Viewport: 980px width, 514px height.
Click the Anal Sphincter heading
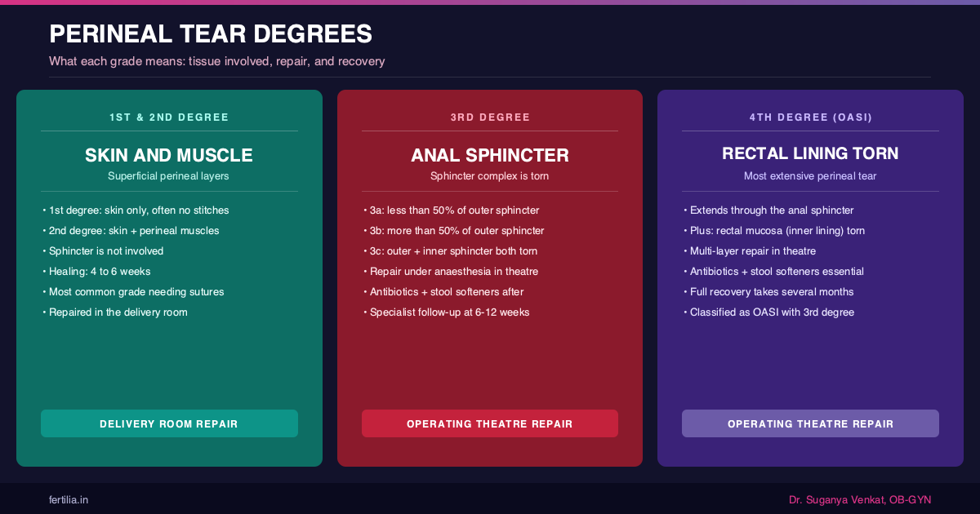coord(490,155)
